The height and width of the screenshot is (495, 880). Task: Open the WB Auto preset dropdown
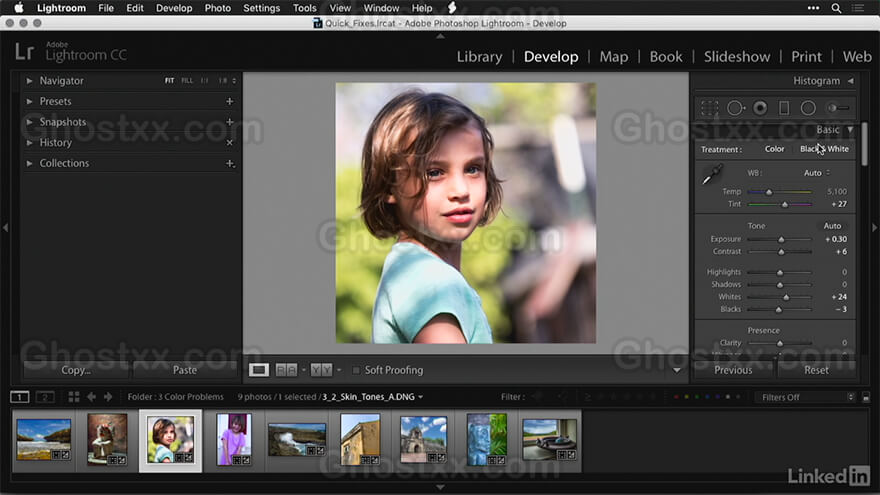(817, 173)
